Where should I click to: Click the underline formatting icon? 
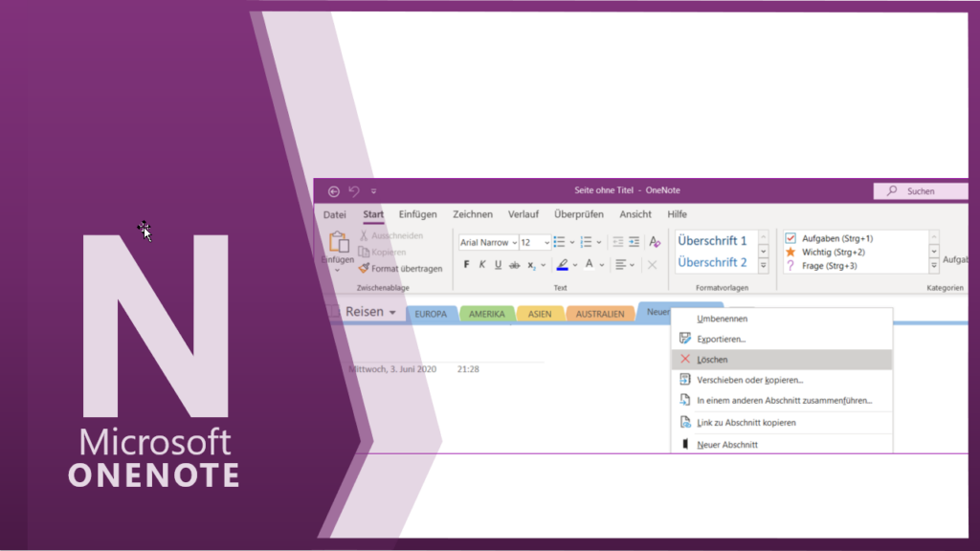(x=499, y=265)
